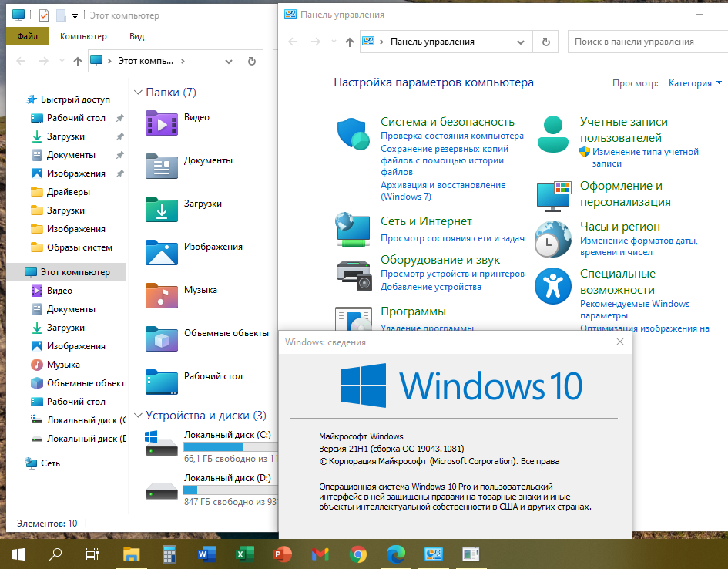Select the Локальный диск (C:) drive icon
The image size is (728, 569).
coord(161,443)
